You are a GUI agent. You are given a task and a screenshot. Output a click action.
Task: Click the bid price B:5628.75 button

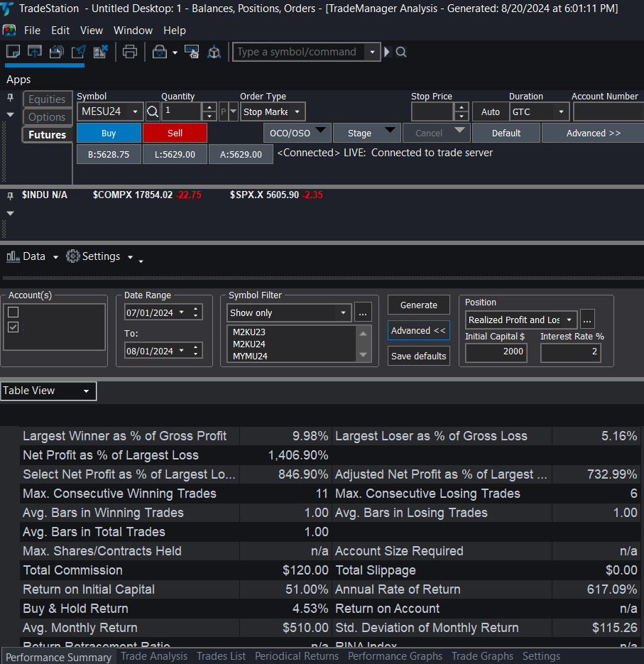tap(109, 155)
